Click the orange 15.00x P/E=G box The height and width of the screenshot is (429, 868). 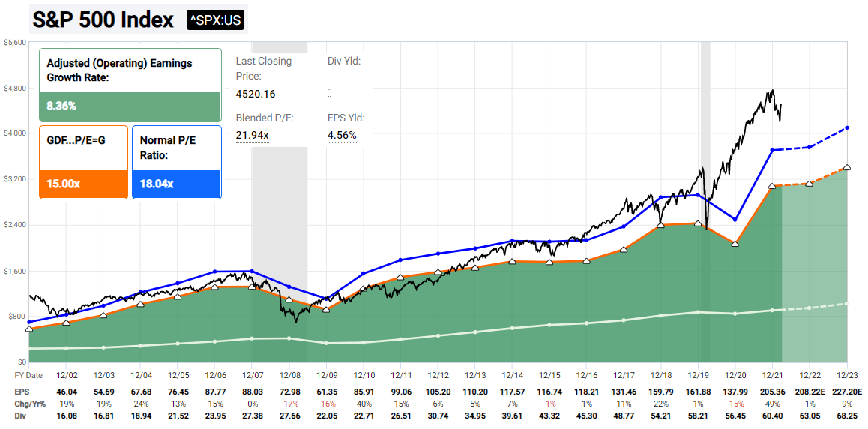(84, 184)
